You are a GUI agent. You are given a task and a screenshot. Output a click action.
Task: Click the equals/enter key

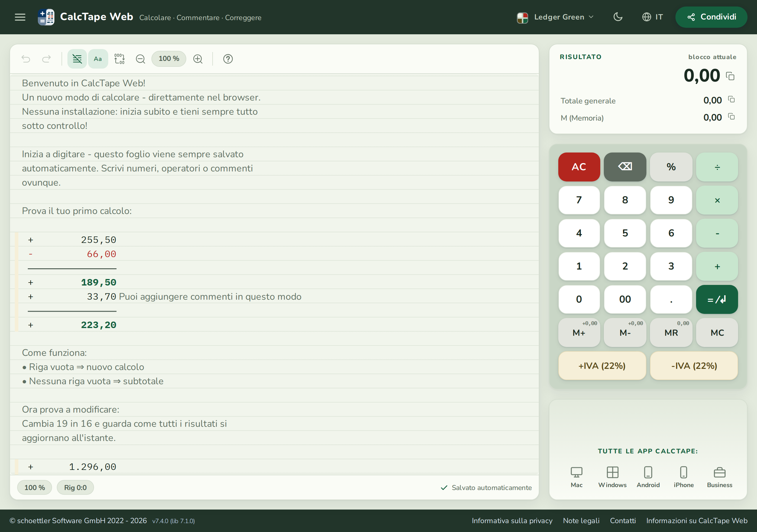717,299
